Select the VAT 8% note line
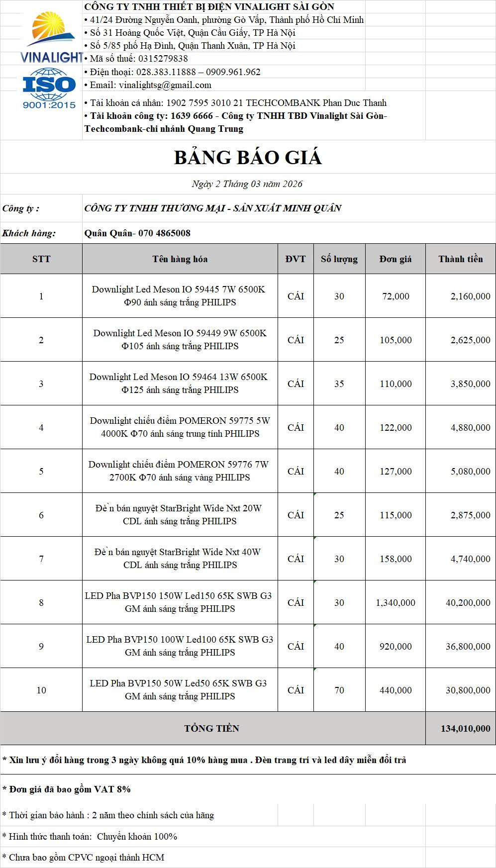The width and height of the screenshot is (496, 868). coord(67,789)
